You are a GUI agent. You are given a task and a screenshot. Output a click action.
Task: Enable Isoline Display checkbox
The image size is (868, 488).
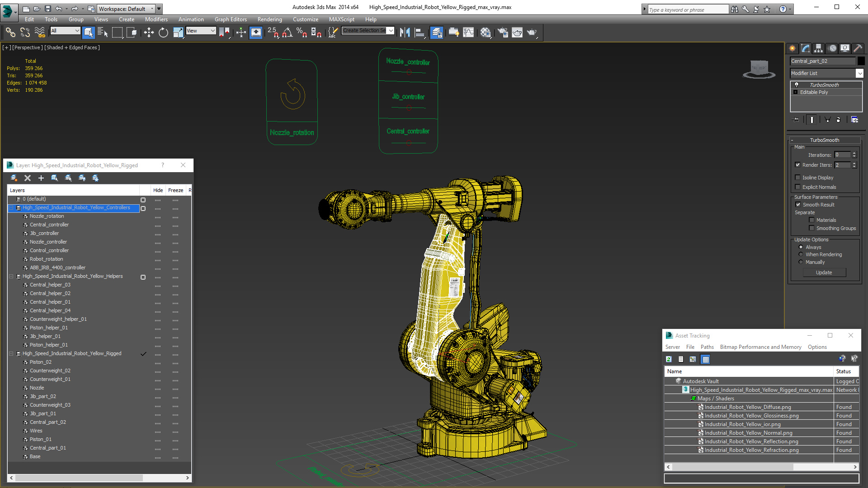pos(797,178)
